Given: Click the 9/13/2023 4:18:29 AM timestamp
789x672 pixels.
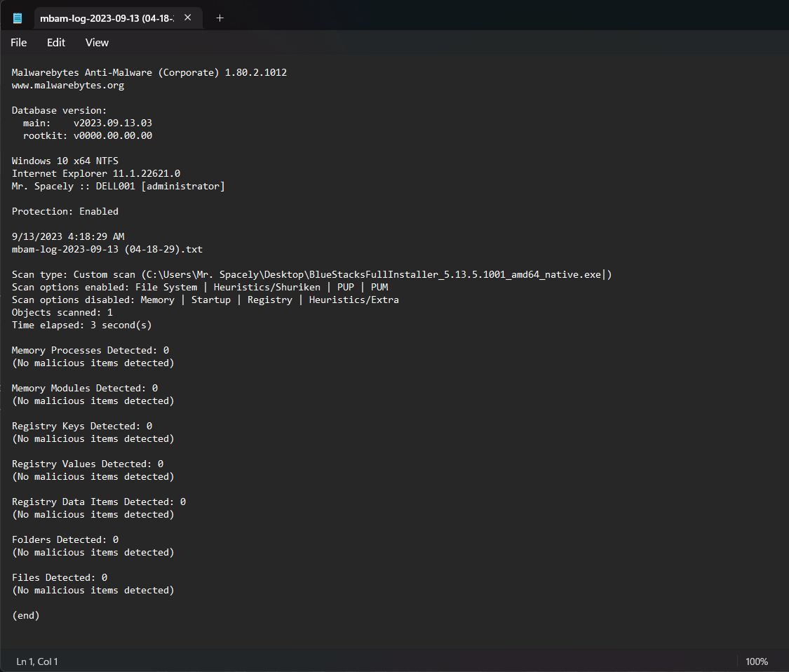Looking at the screenshot, I should tap(68, 236).
